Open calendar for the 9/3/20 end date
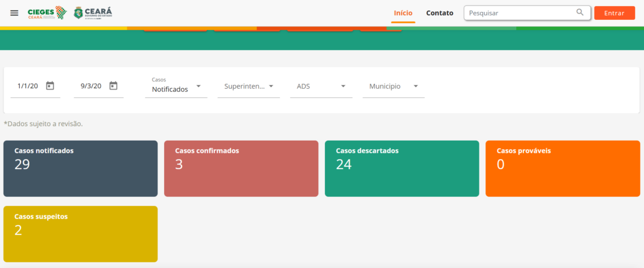 (113, 86)
